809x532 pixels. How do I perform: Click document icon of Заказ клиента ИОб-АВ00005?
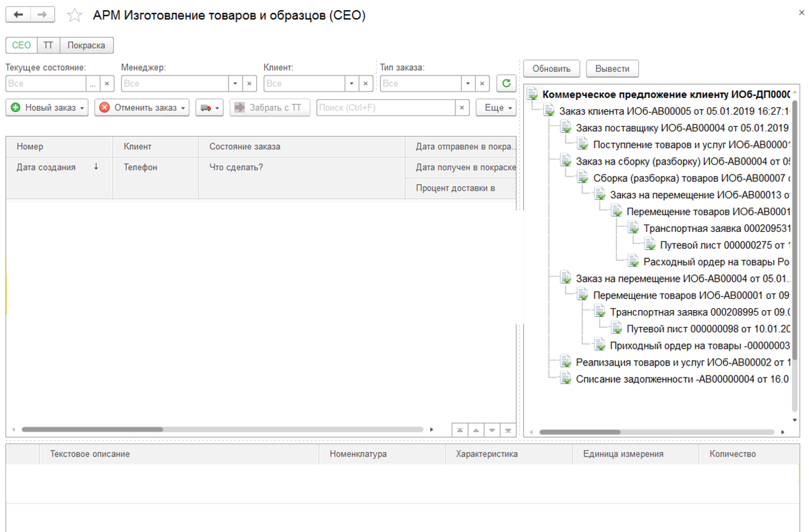(x=550, y=111)
